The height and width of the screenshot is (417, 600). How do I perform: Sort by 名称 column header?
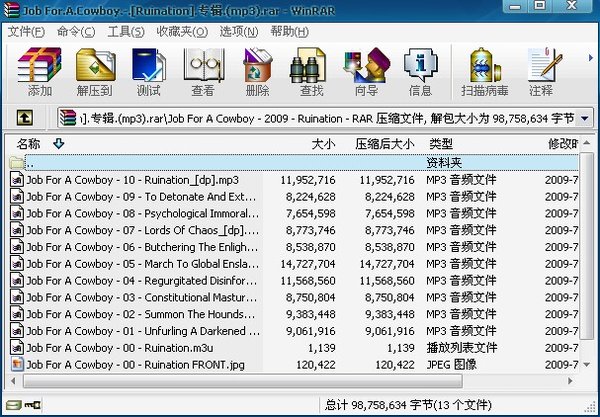tap(29, 144)
